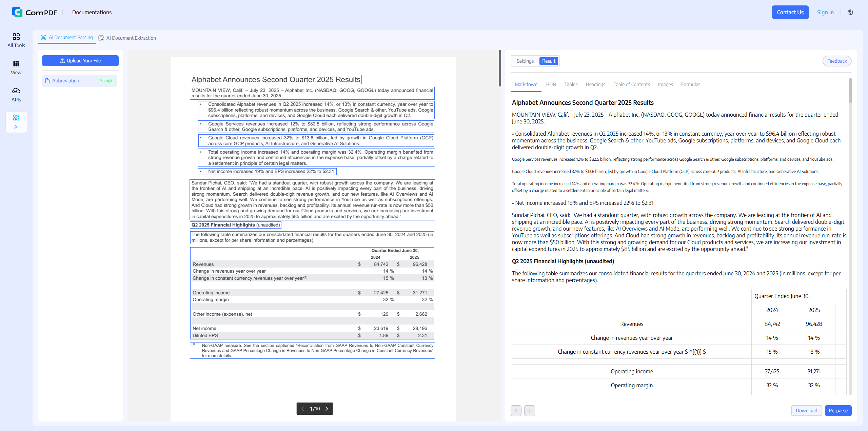Viewport: 868px width, 431px height.
Task: Open All Tools in sidebar
Action: 16,40
